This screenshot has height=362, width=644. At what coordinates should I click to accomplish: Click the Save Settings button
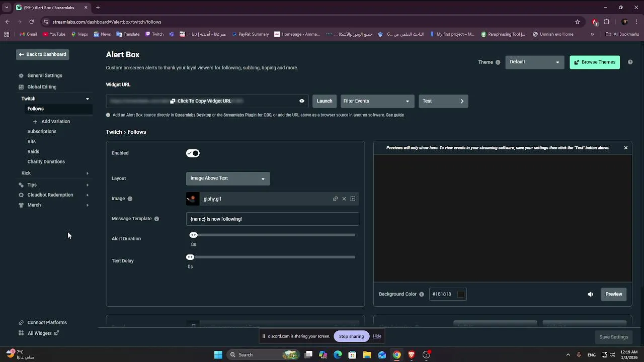click(613, 337)
